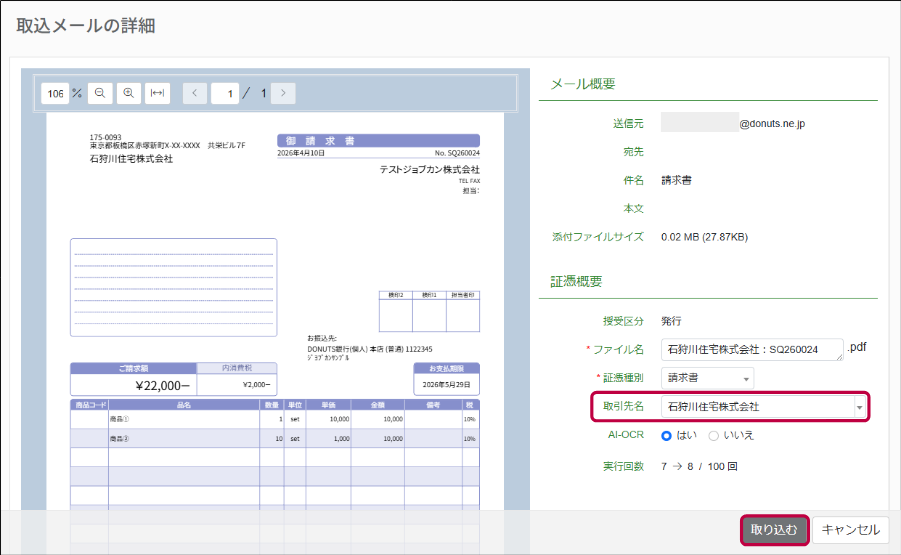Click the zoom in magnifier icon
901x555 pixels.
pos(128,93)
